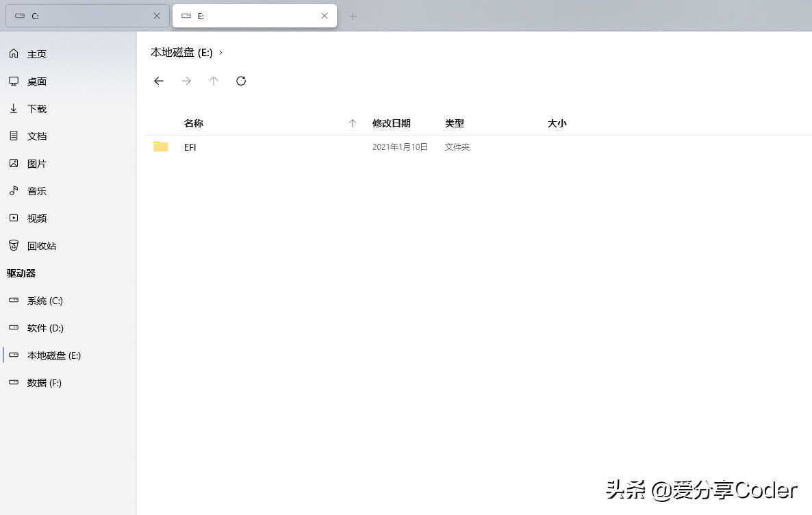Close the E: tab
This screenshot has width=812, height=515.
pyautogui.click(x=325, y=16)
